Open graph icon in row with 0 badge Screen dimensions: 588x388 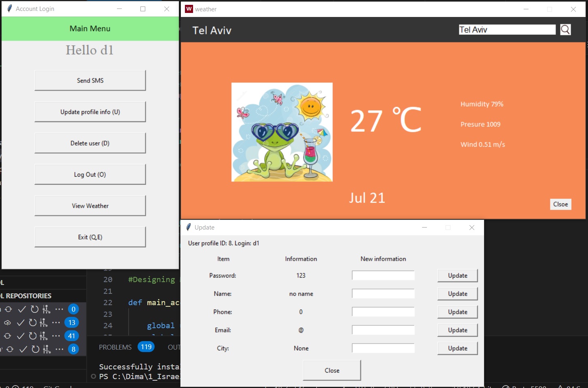(x=47, y=309)
